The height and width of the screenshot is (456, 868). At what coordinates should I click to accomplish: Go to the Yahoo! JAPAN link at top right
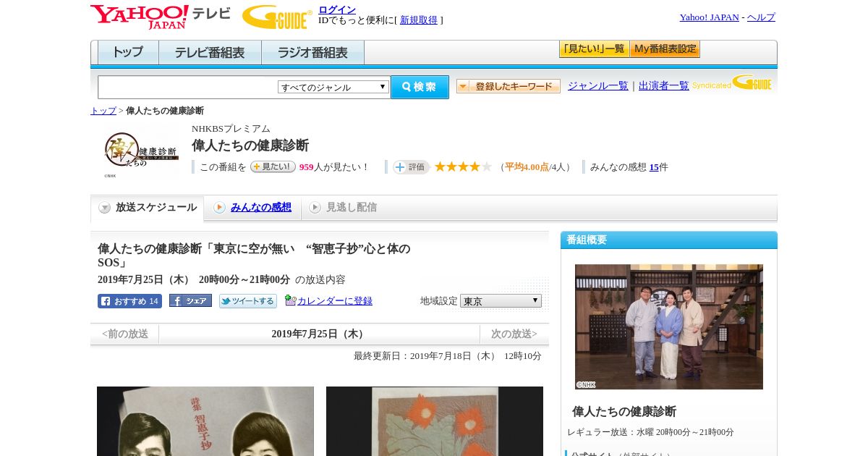pos(709,17)
